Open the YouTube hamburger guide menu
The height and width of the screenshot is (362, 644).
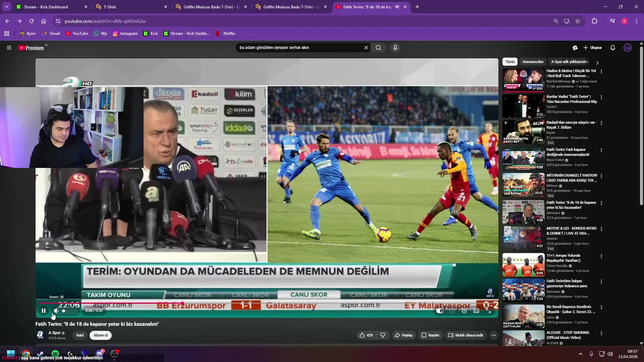pyautogui.click(x=9, y=48)
